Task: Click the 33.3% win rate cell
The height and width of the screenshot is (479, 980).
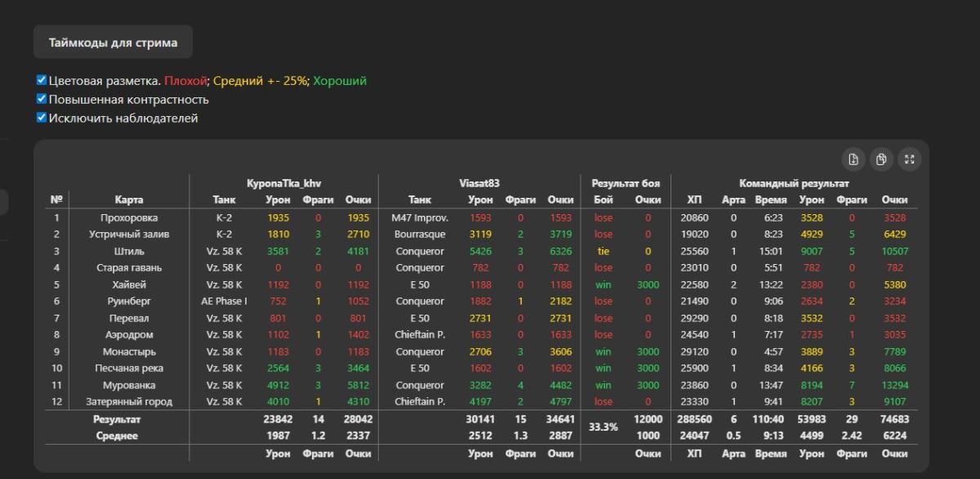Action: pyautogui.click(x=603, y=427)
